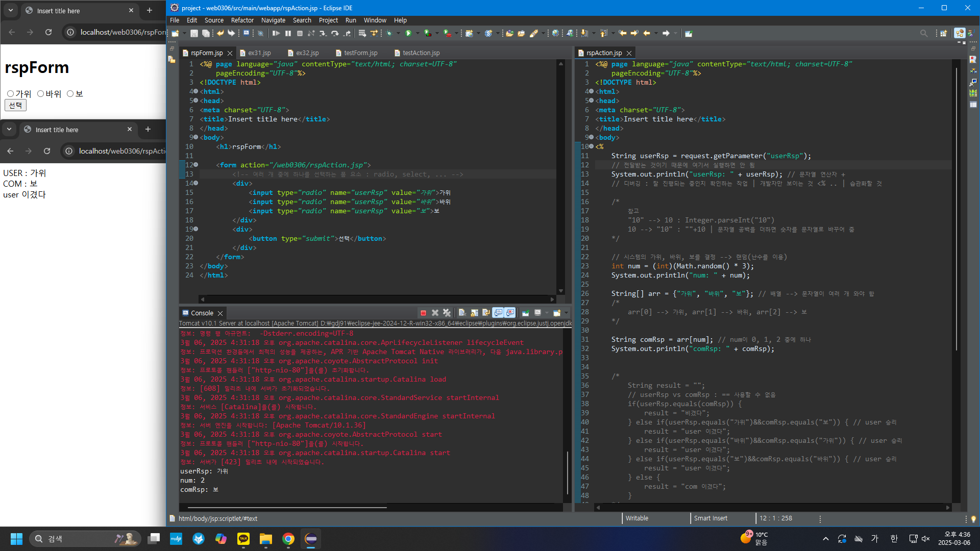Click the Save toolbar icon
This screenshot has width=980, height=551.
click(x=194, y=33)
